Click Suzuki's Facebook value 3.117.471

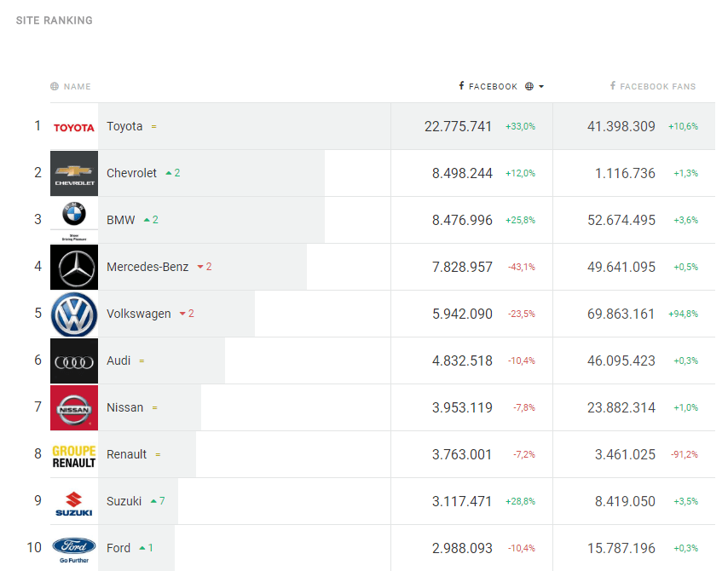click(x=462, y=501)
